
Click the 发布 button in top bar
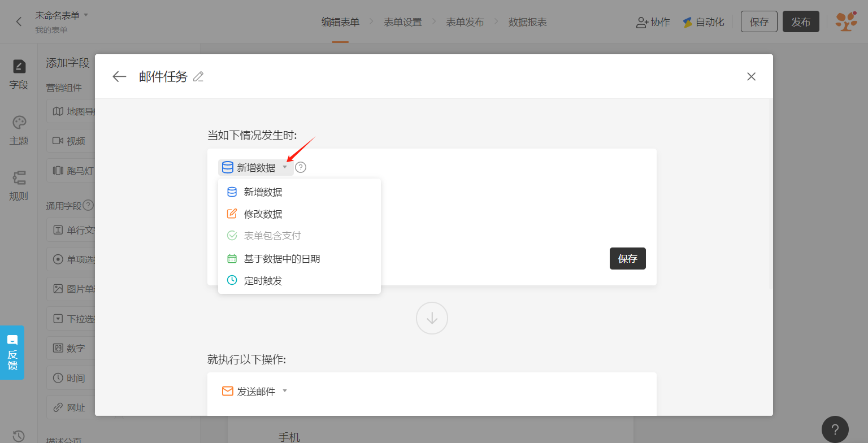[x=800, y=22]
